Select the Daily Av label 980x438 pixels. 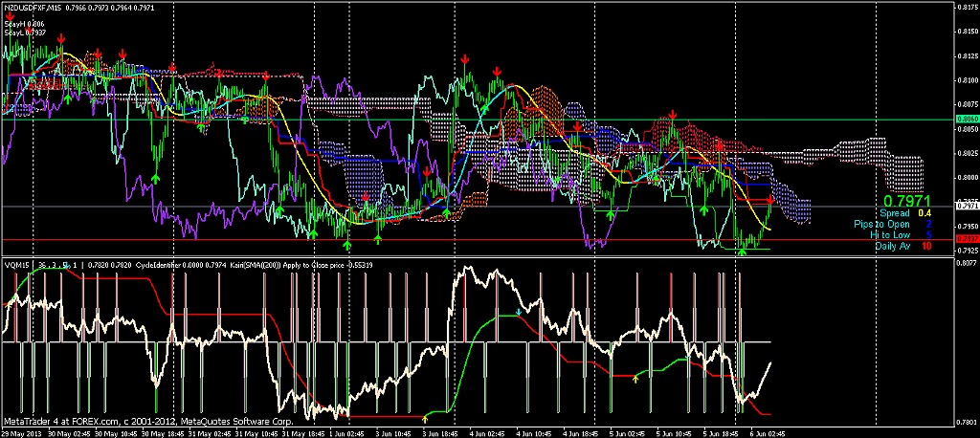pos(893,246)
